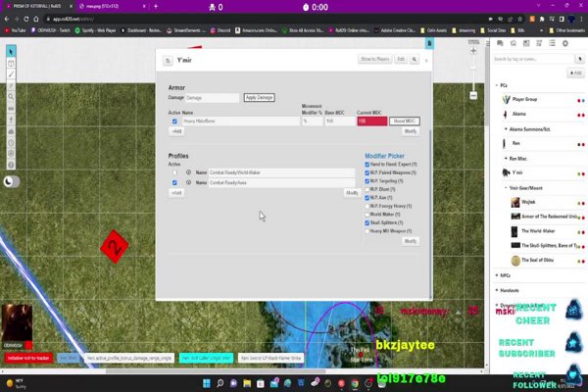Check W.P. Blunt modifier
Screen dimensions: 588x392
coord(367,189)
